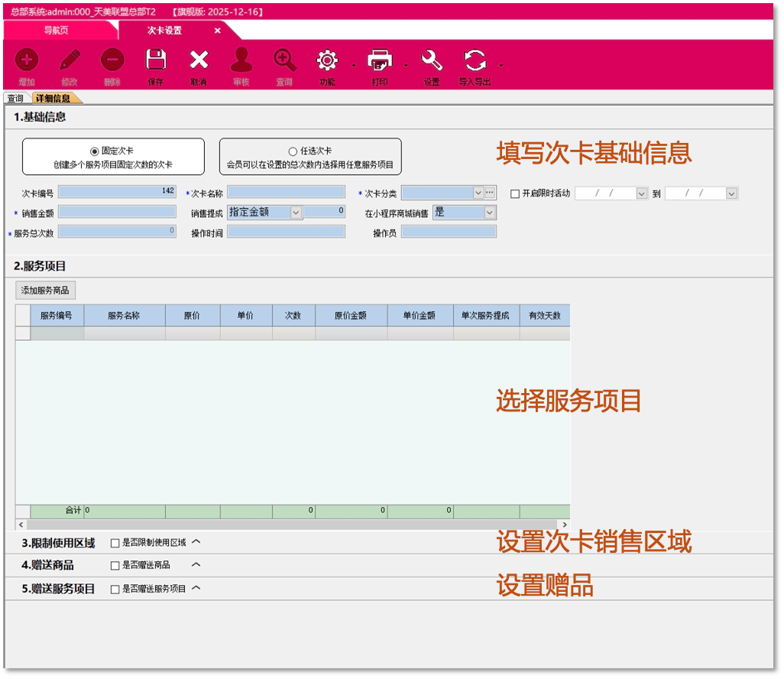Check the 是否限制使用区域 checkbox
The image size is (784, 679).
(x=115, y=543)
